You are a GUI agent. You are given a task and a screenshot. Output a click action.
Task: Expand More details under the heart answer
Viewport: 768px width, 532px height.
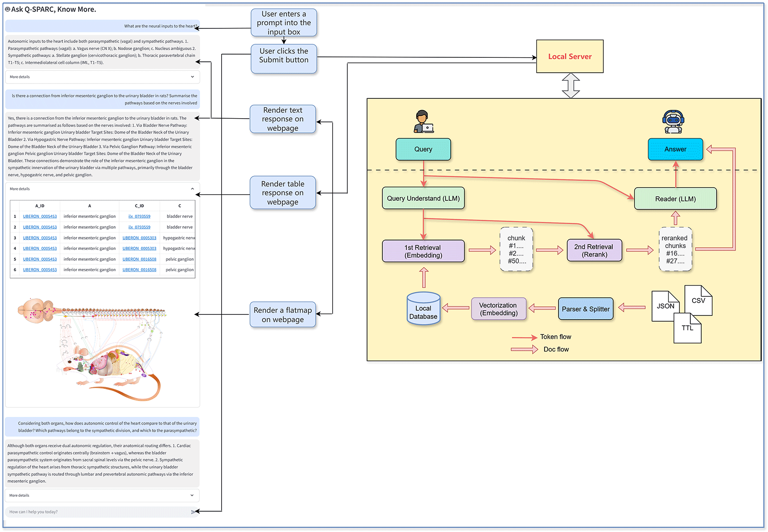[102, 77]
